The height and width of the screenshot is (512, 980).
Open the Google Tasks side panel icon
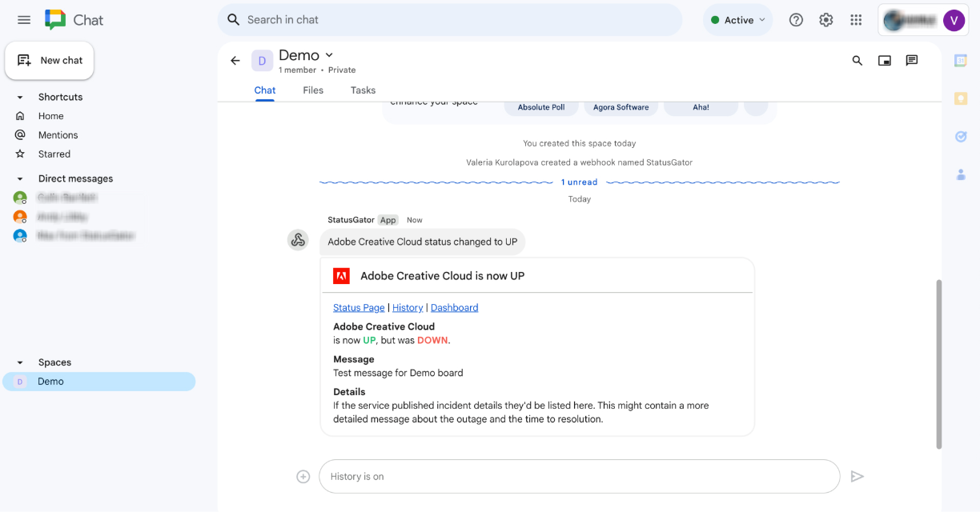tap(961, 137)
